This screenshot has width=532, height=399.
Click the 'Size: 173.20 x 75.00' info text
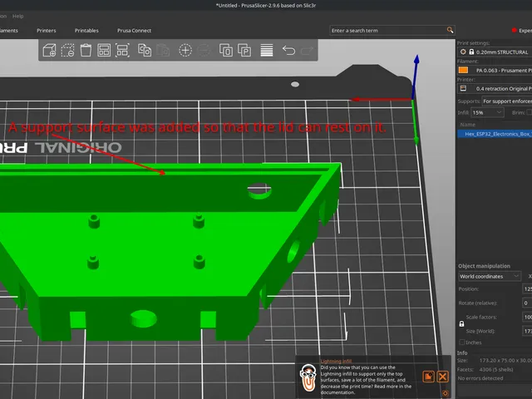pos(495,360)
